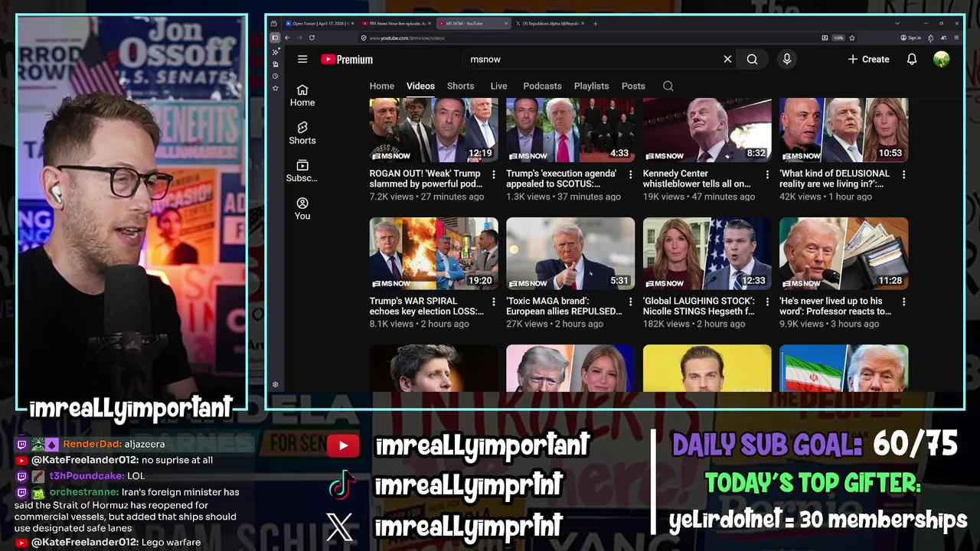The image size is (980, 551).
Task: Bookmark this page with star icon
Action: (x=851, y=37)
